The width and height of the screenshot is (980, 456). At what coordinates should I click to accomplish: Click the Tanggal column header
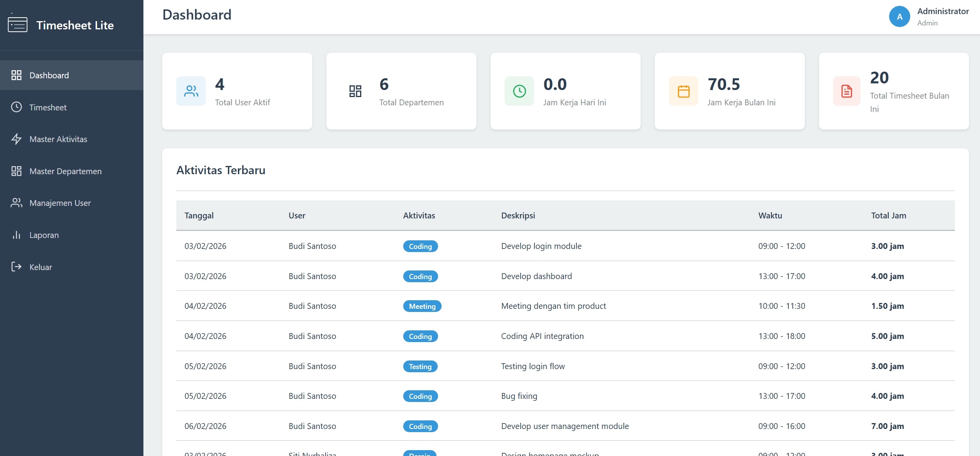coord(199,215)
